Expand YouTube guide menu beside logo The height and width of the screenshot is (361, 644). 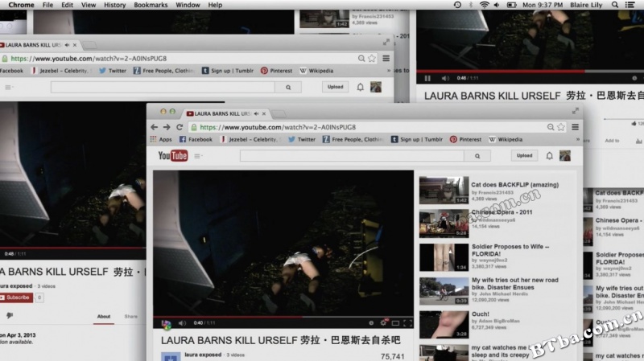point(198,156)
